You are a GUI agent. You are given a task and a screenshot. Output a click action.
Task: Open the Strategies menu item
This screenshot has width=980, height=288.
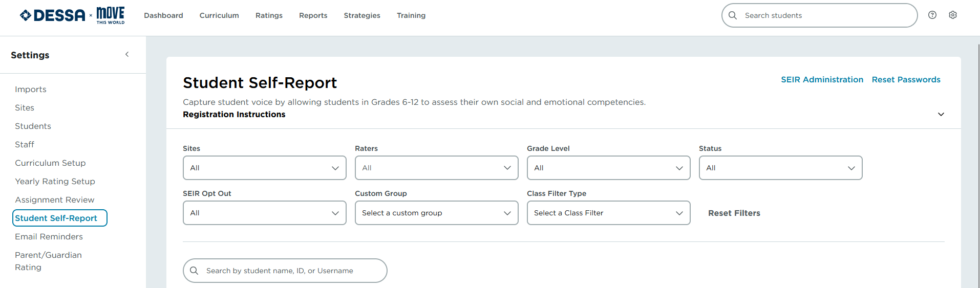362,15
